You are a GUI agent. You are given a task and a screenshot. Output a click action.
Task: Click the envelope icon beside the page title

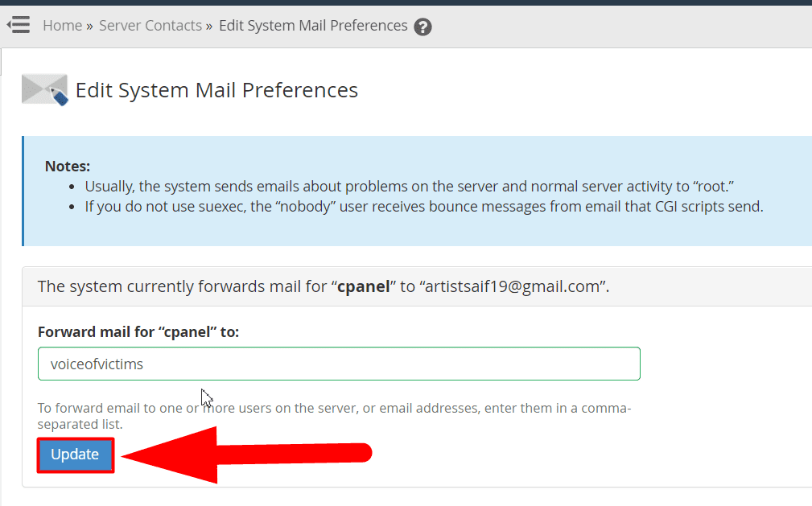43,88
